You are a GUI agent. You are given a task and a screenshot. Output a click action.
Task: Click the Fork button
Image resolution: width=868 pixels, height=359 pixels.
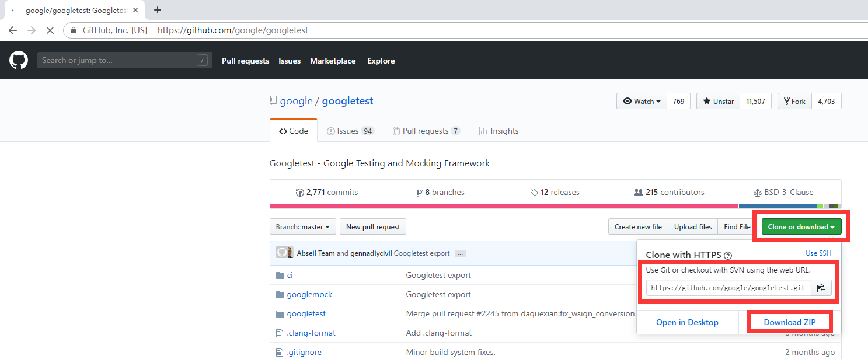tap(794, 101)
